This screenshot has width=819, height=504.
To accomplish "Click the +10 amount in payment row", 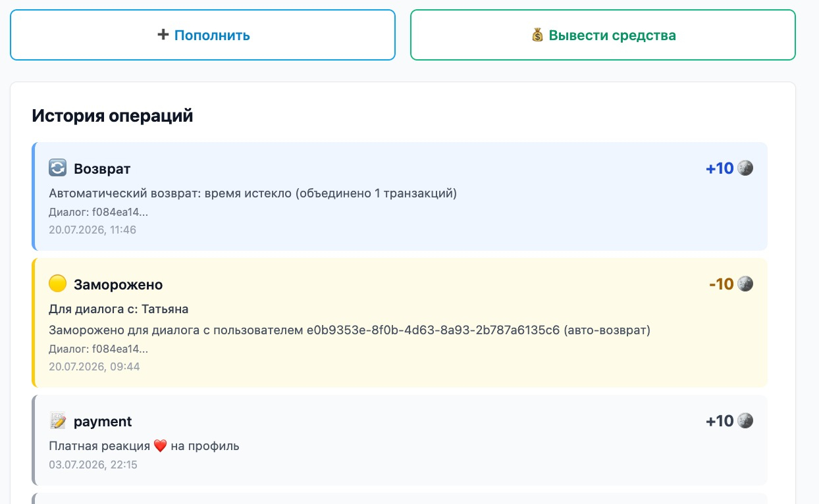I will pyautogui.click(x=720, y=421).
